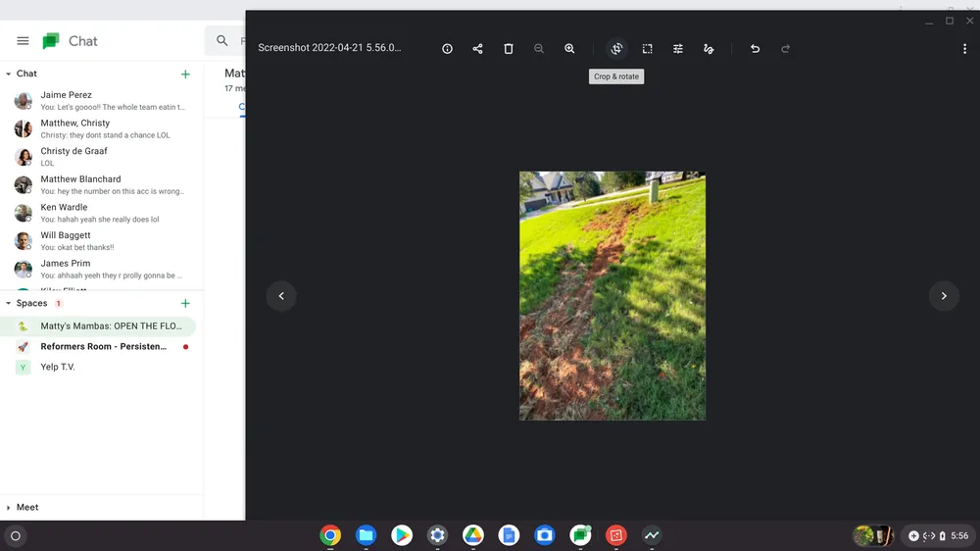Go to the next image
Screen dimensions: 980x551
[944, 296]
